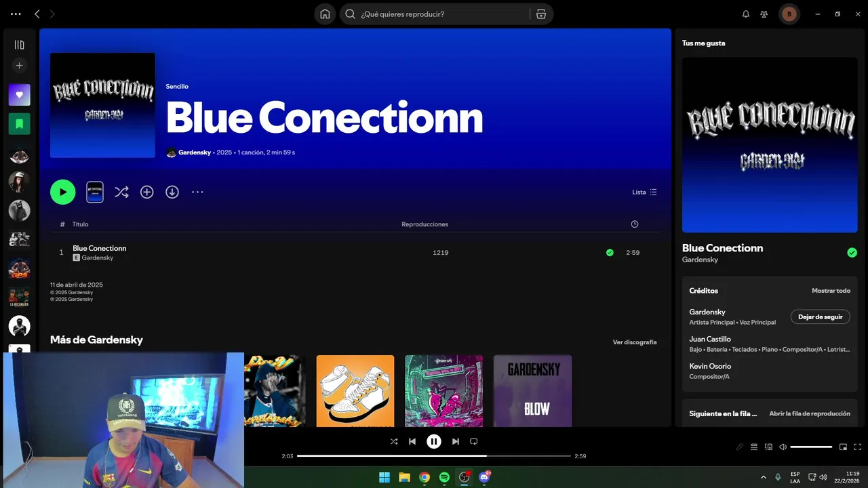Select track row Blue Conectionn
Screen dimensions: 868x488
[x=355, y=252]
